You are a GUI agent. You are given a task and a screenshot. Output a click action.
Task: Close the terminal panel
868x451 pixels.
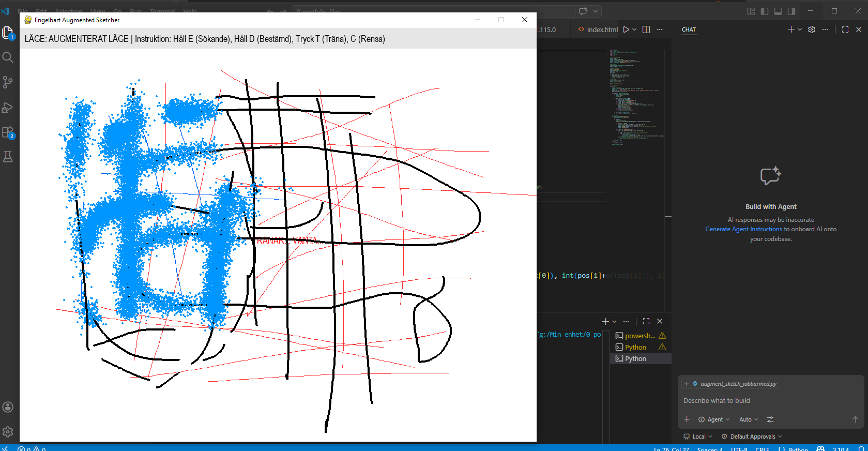[660, 321]
